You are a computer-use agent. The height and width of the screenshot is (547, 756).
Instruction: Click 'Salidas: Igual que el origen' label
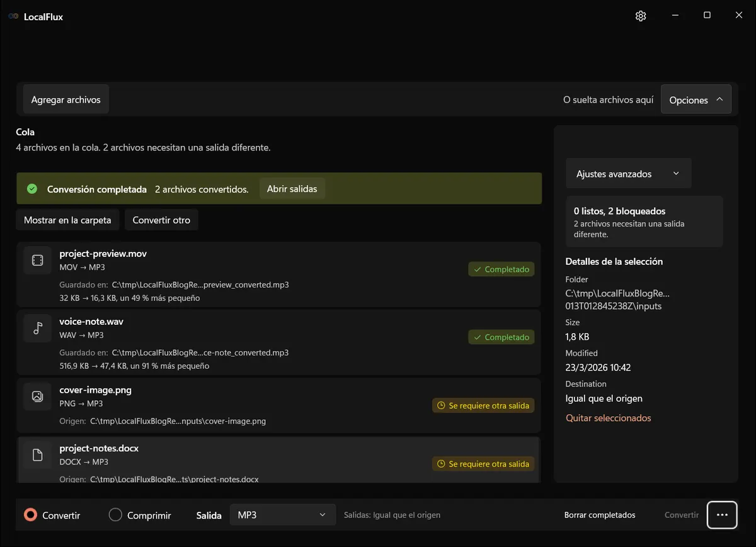392,515
